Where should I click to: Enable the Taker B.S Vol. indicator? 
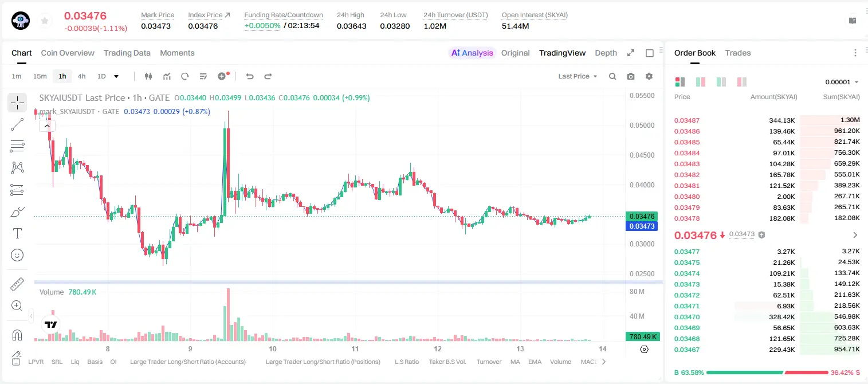click(x=447, y=362)
